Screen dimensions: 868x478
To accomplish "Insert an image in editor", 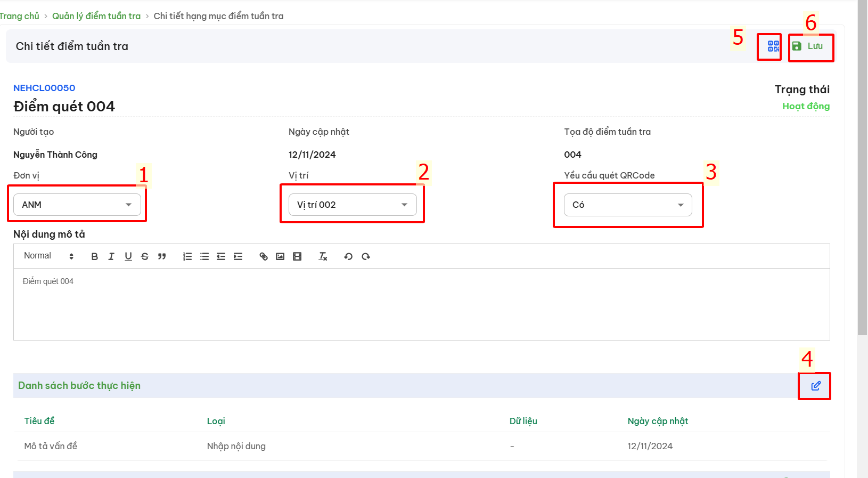I will click(x=280, y=256).
